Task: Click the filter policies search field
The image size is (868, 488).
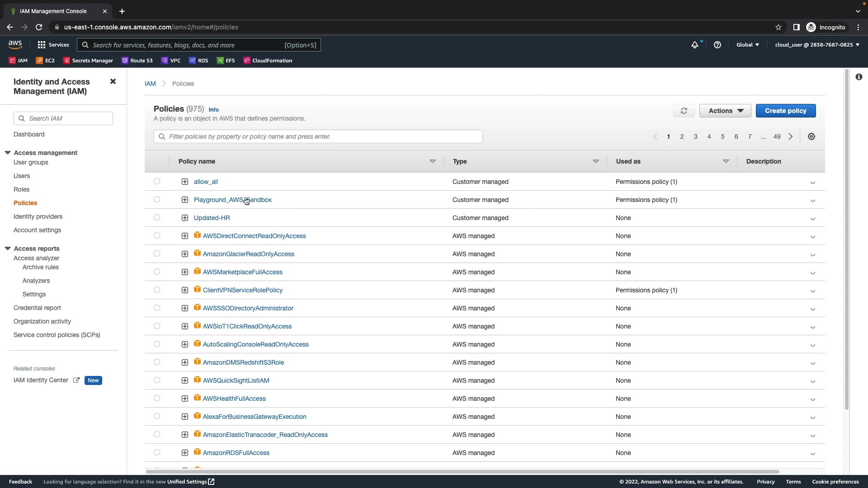Action: tap(318, 136)
